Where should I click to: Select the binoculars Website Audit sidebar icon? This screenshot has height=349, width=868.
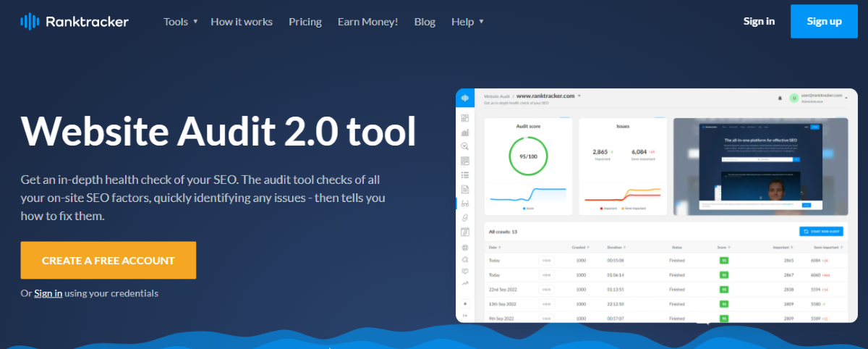[464, 203]
